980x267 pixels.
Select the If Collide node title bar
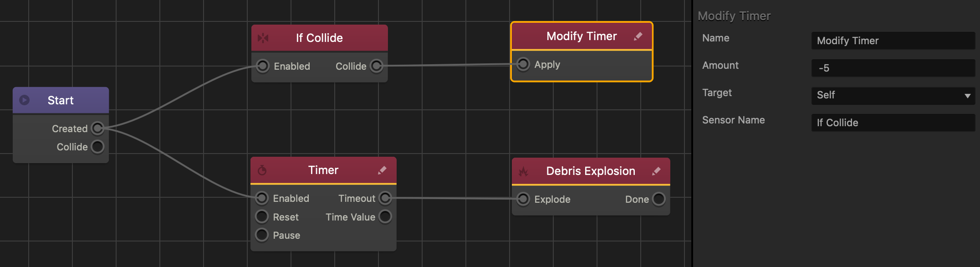click(x=320, y=38)
